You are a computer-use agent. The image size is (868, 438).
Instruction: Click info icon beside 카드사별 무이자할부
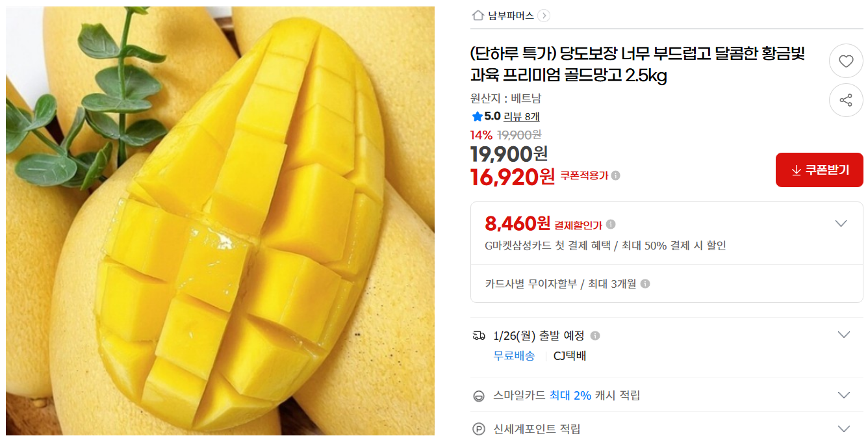point(645,284)
